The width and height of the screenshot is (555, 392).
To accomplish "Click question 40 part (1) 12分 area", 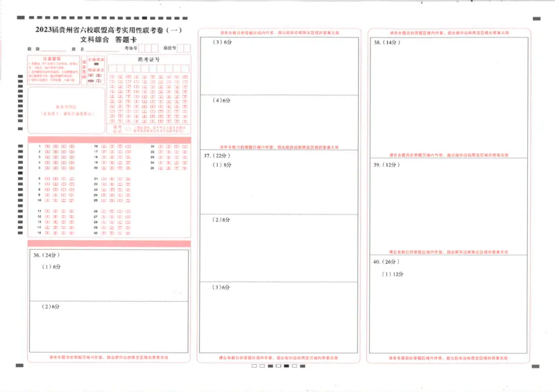I will pos(451,312).
